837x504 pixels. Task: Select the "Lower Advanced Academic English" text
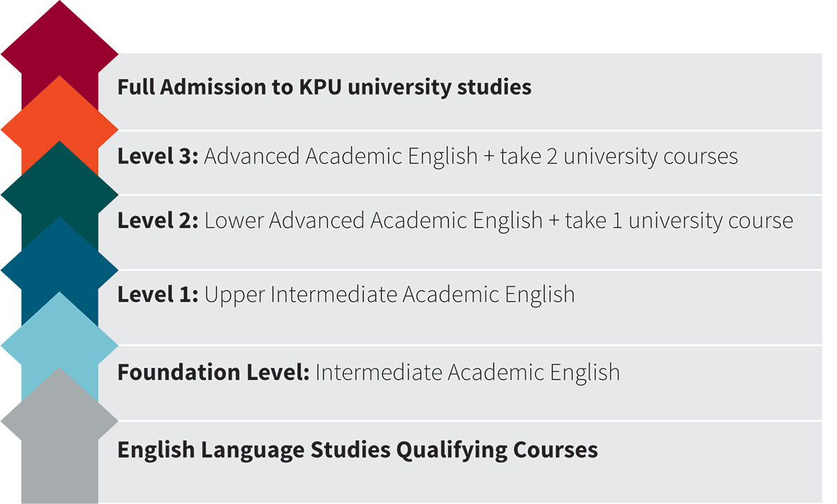click(373, 221)
